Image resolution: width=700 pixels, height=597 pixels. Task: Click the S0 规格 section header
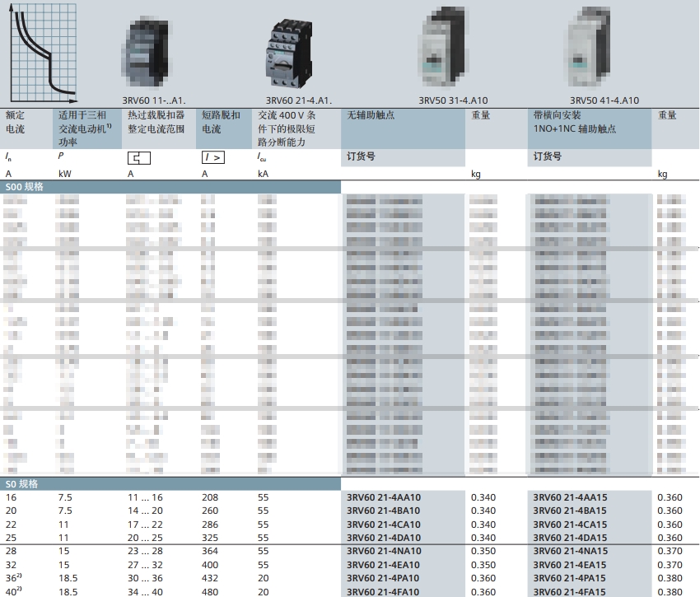pyautogui.click(x=170, y=483)
